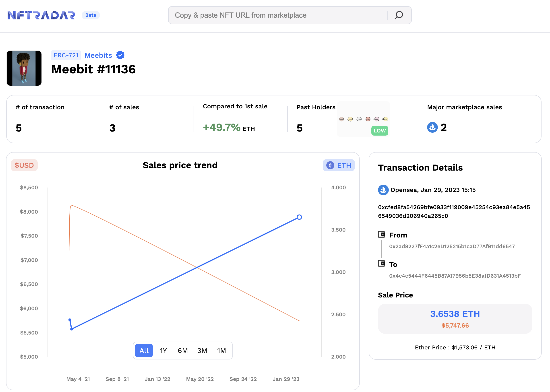Viewport: 550px width, 392px height.
Task: Click the NFTRadar logo
Action: pyautogui.click(x=41, y=15)
